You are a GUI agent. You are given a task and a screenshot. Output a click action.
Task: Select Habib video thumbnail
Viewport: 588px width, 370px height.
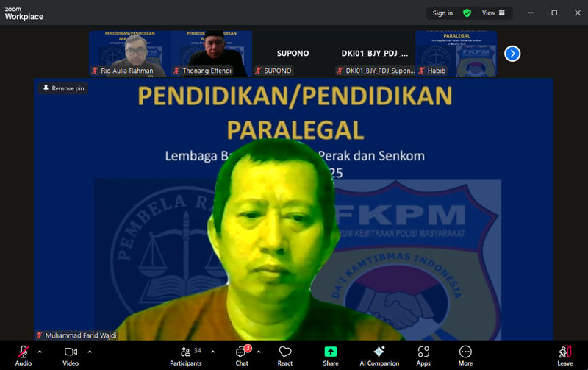point(456,54)
